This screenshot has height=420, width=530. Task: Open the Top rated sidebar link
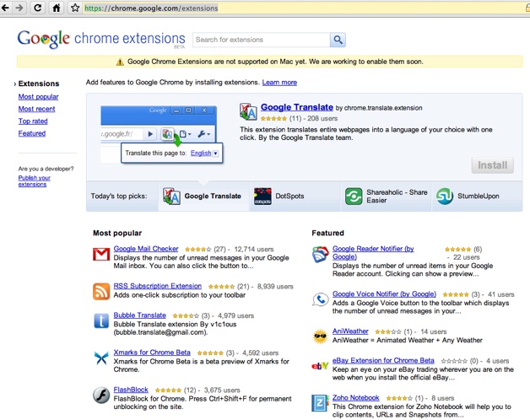[x=33, y=121]
